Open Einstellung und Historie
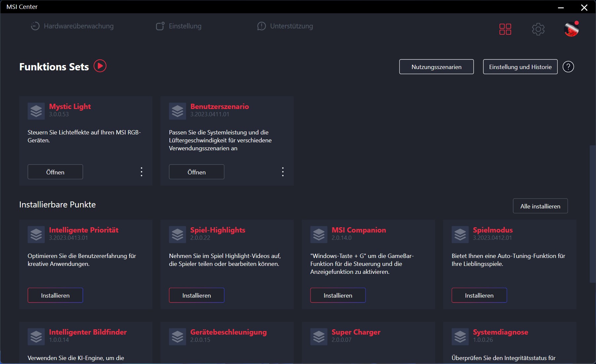Screen dimensions: 596x364 point(520,67)
